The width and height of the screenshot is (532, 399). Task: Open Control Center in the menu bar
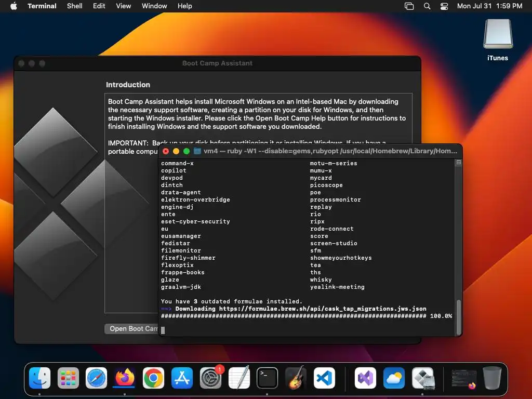444,6
